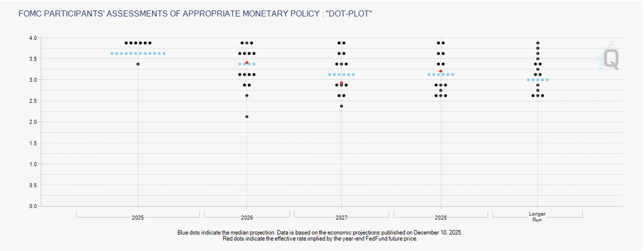
Task: Click the 2.0 y-axis value
Action: (x=32, y=122)
